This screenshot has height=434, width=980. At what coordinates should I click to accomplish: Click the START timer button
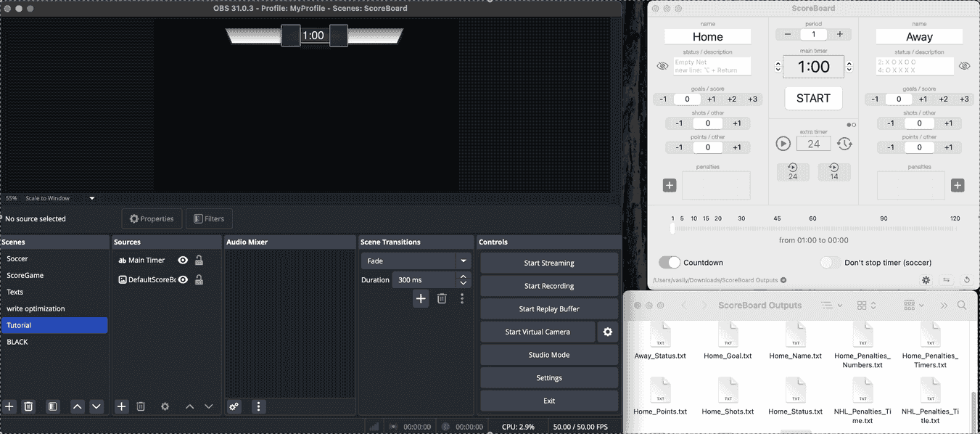pos(813,98)
